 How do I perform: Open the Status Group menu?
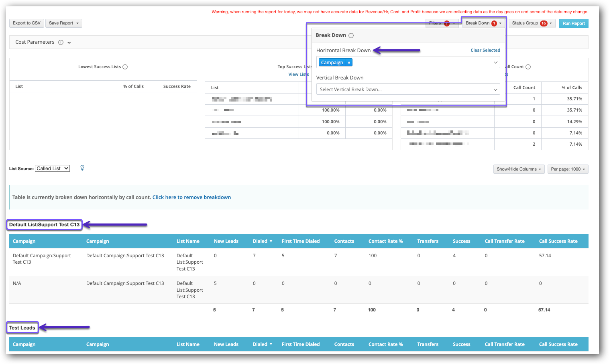pos(532,23)
